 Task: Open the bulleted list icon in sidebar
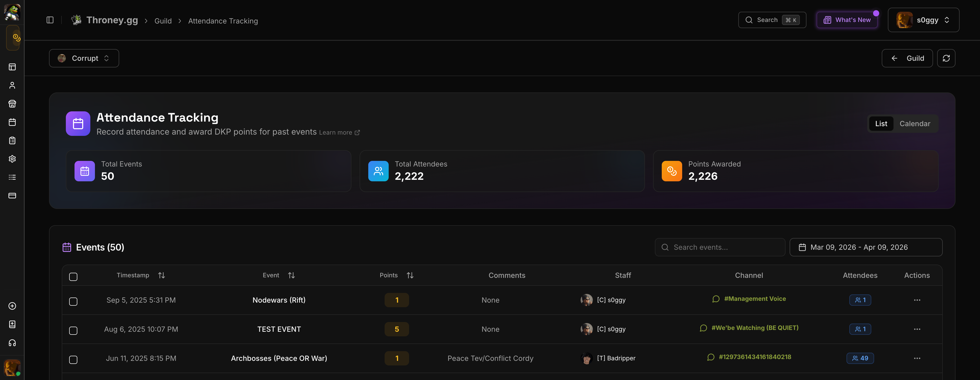pyautogui.click(x=12, y=177)
